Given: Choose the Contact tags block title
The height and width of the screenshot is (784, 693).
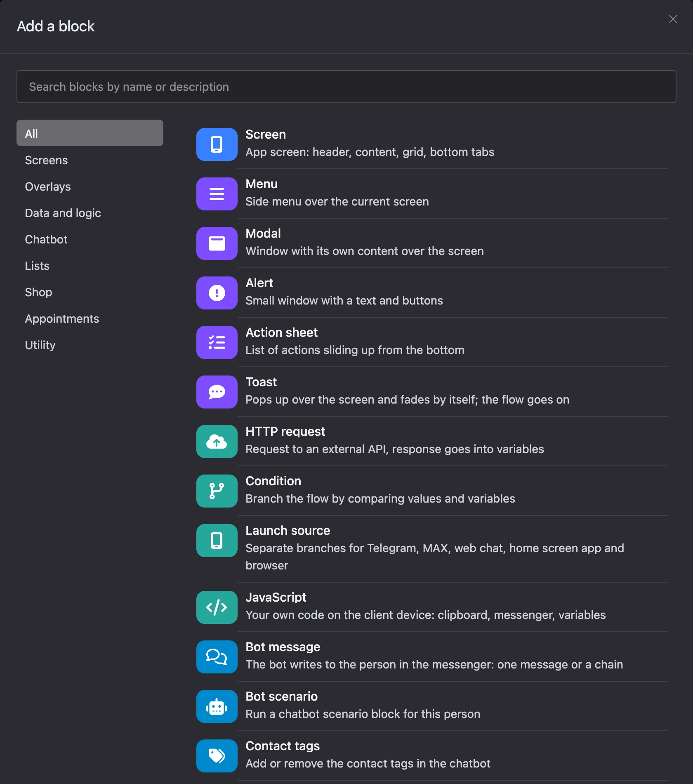Looking at the screenshot, I should 283,746.
